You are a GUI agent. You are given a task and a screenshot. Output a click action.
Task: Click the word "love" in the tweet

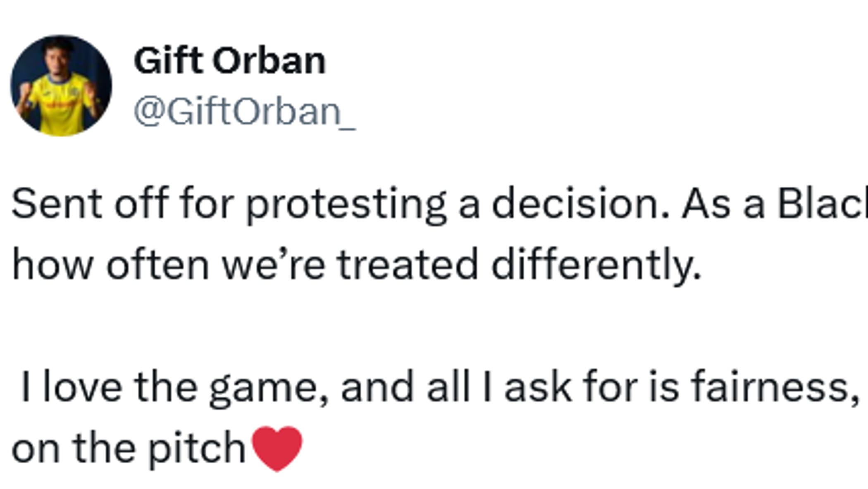coord(83,386)
